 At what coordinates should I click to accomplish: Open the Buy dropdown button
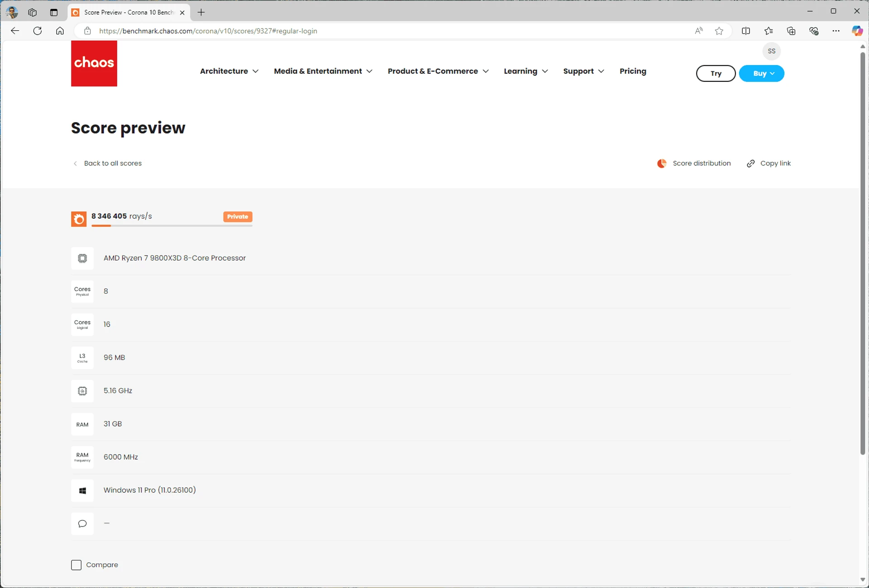(x=761, y=73)
